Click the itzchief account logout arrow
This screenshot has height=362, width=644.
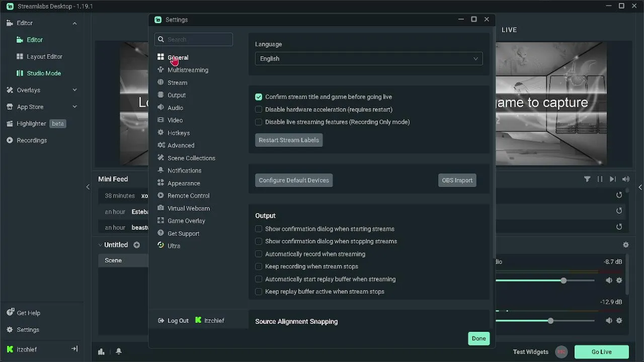[x=74, y=349]
